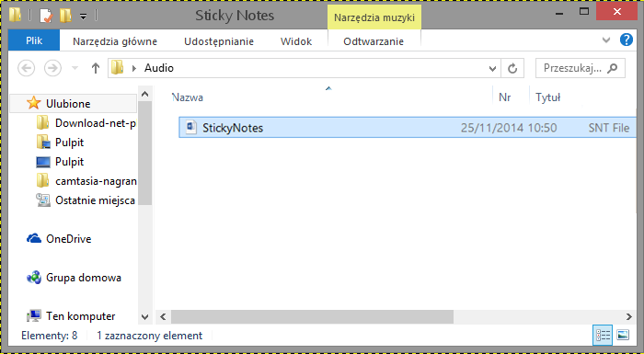This screenshot has height=354, width=644.
Task: Open the address bar history dropdown
Action: 492,69
